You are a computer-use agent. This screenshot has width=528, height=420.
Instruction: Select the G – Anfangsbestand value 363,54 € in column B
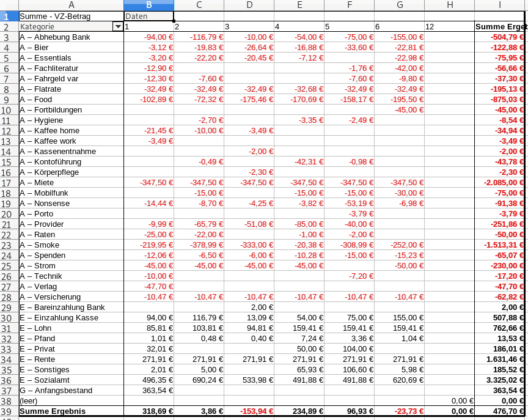[148, 391]
